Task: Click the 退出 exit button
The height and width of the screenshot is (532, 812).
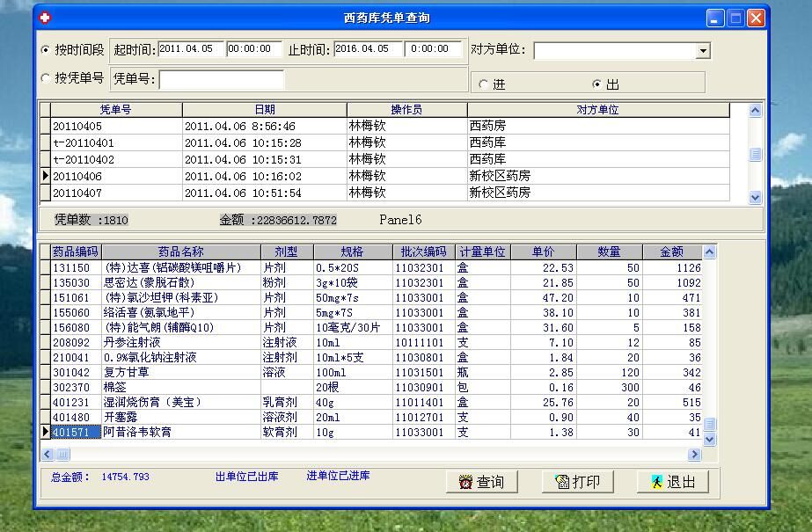Action: (x=673, y=482)
